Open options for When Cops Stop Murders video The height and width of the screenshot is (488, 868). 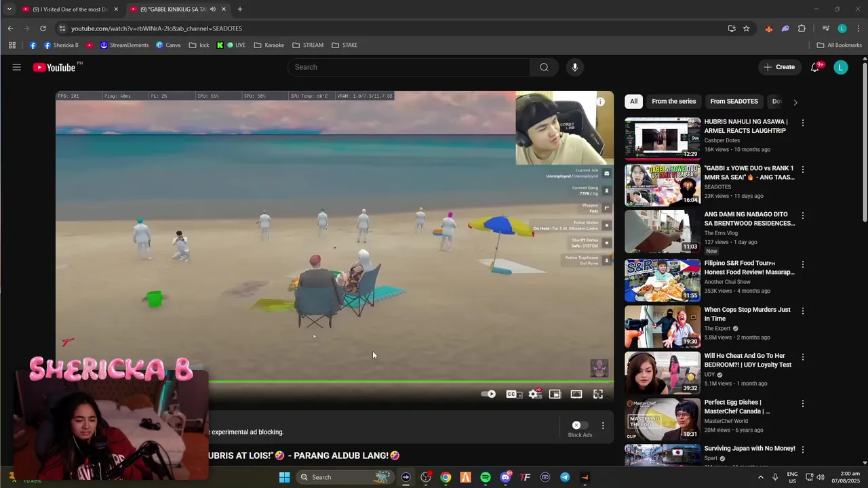click(x=803, y=310)
